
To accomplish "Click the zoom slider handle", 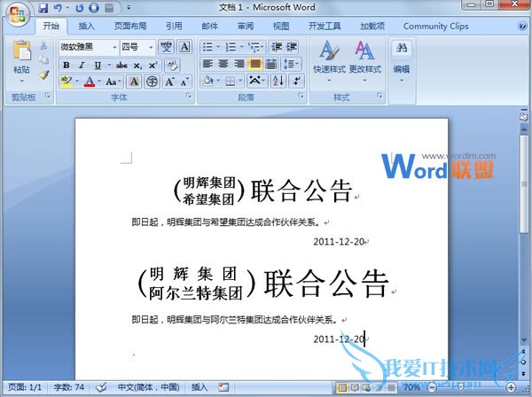I will (460, 387).
